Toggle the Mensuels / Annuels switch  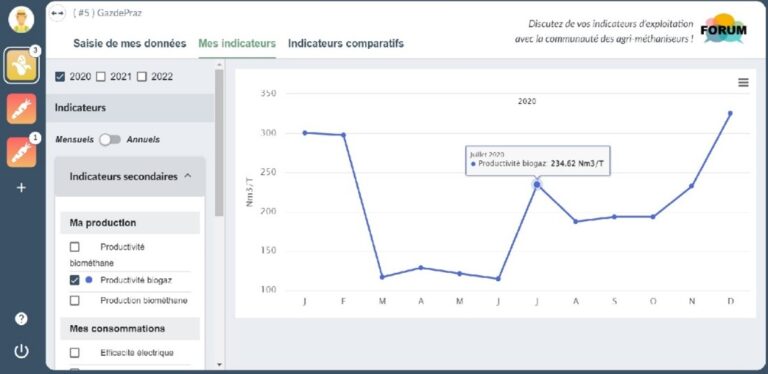pos(110,140)
